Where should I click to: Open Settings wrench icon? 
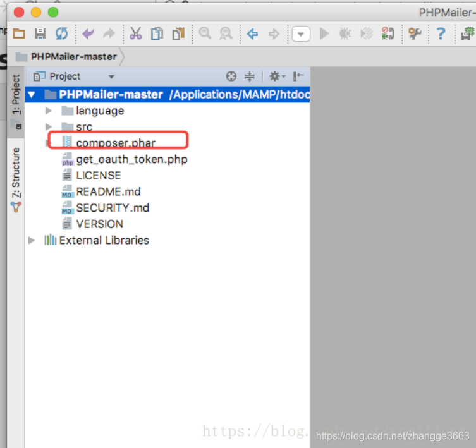pos(415,33)
